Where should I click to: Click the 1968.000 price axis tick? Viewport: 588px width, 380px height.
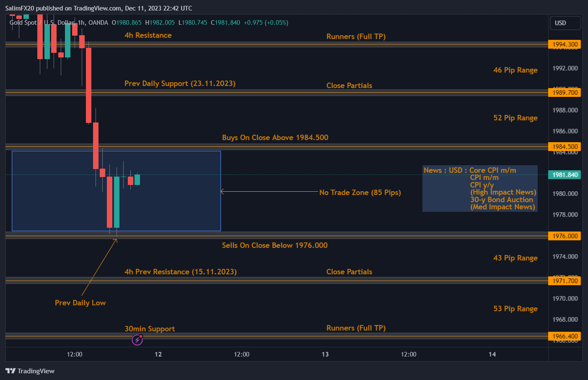pos(565,320)
